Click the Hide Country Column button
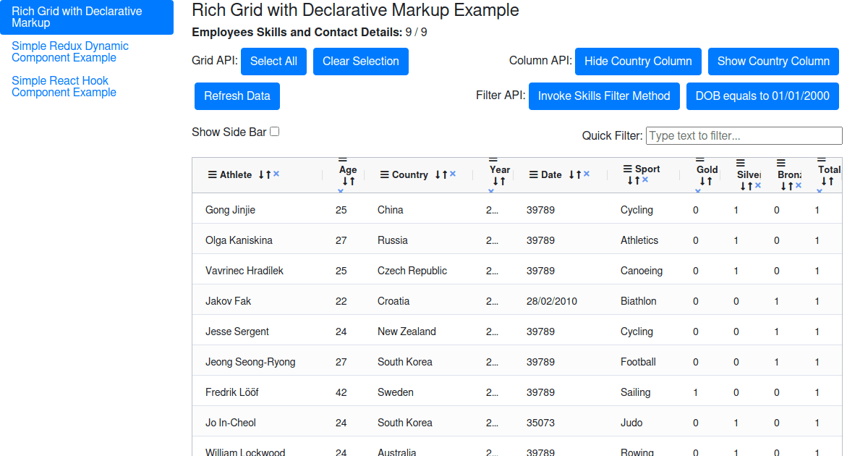868x456 pixels. pyautogui.click(x=638, y=62)
